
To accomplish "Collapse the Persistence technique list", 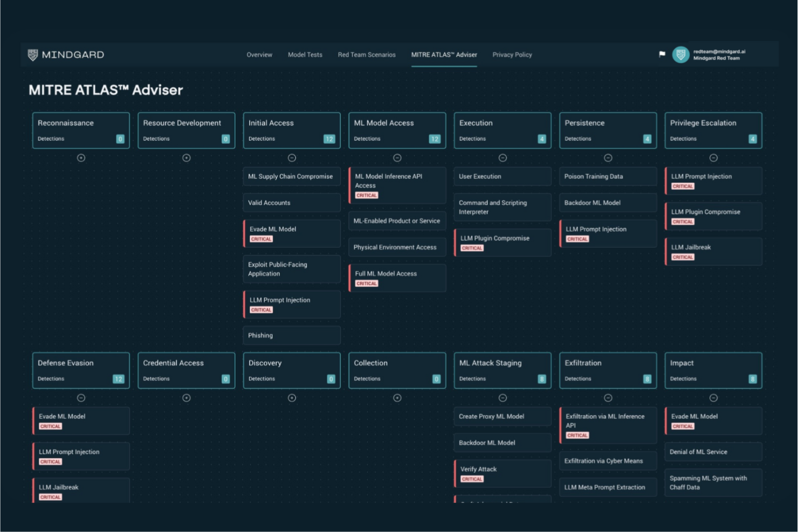I will (608, 158).
